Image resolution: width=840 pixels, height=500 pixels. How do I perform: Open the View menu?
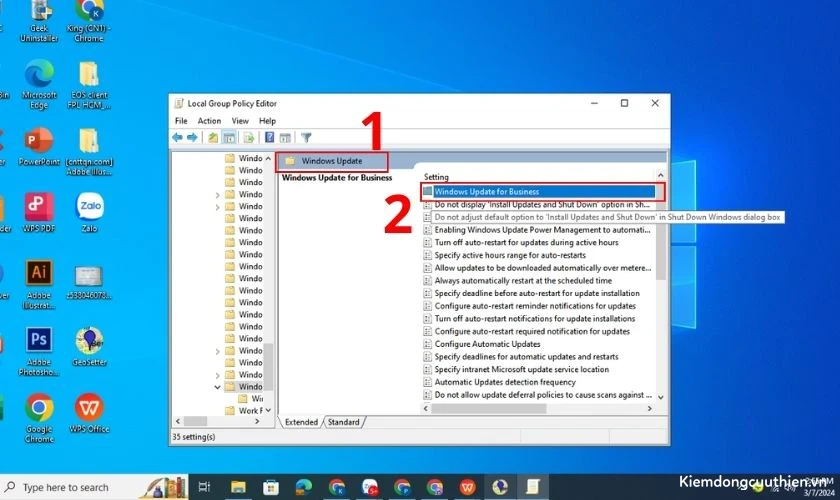tap(240, 121)
